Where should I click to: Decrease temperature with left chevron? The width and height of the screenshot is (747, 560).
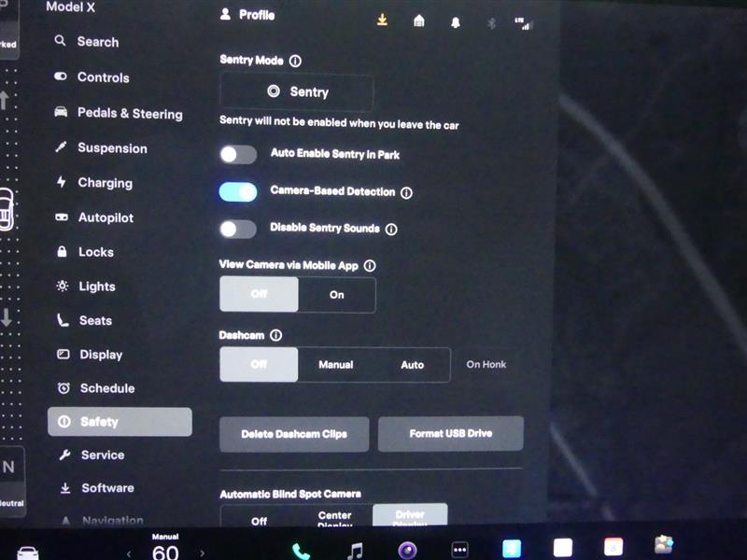coord(129,553)
